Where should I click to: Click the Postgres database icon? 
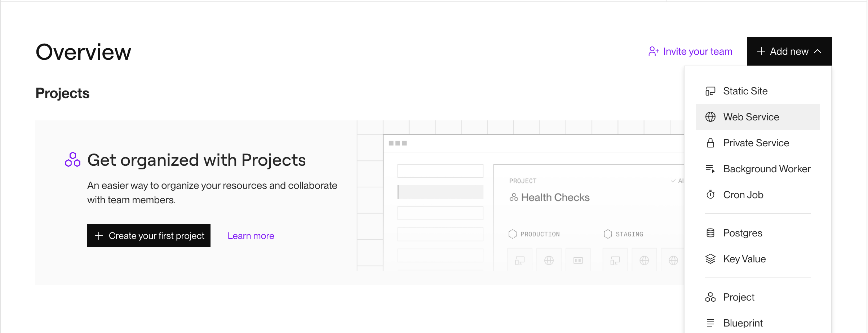point(710,233)
